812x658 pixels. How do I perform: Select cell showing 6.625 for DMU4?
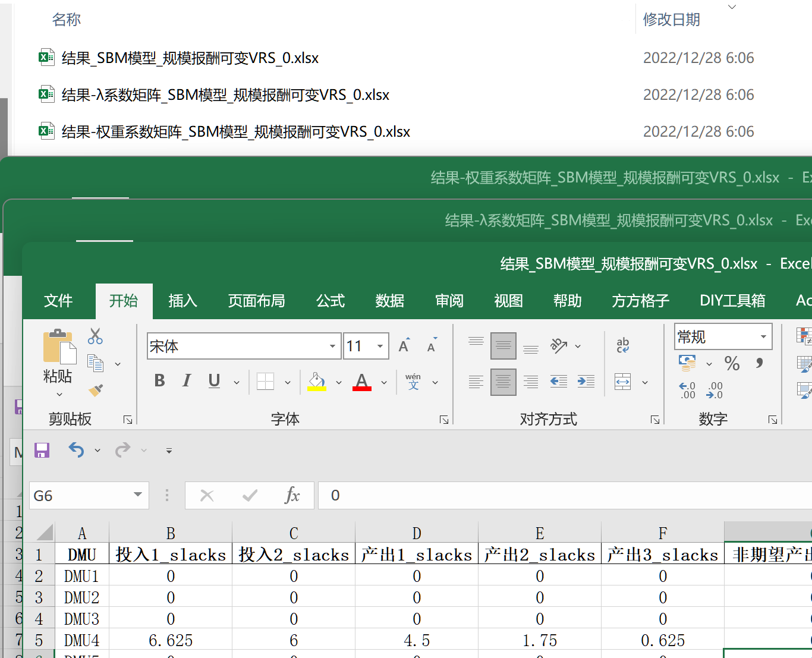171,640
